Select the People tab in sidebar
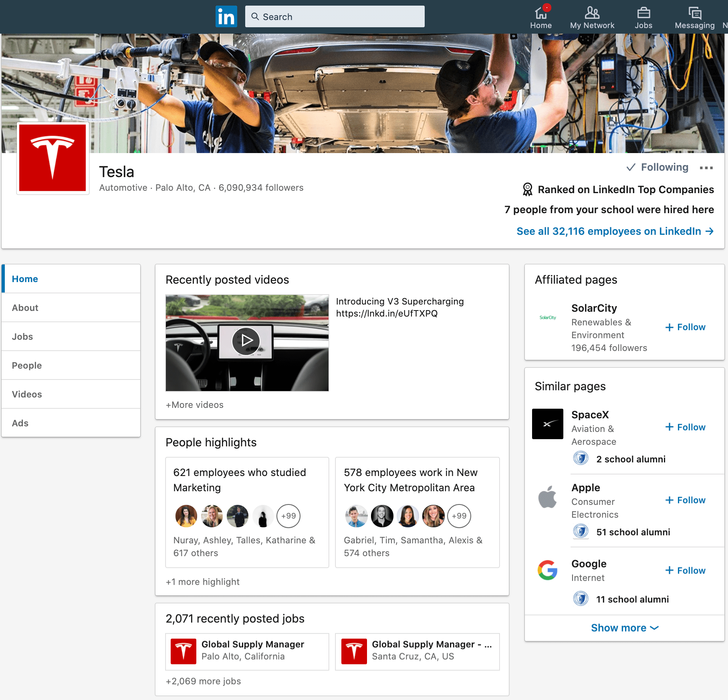728x700 pixels. pos(27,365)
